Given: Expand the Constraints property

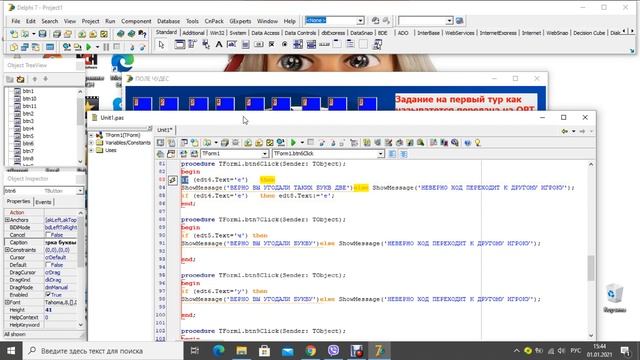Looking at the screenshot, I should 7,250.
